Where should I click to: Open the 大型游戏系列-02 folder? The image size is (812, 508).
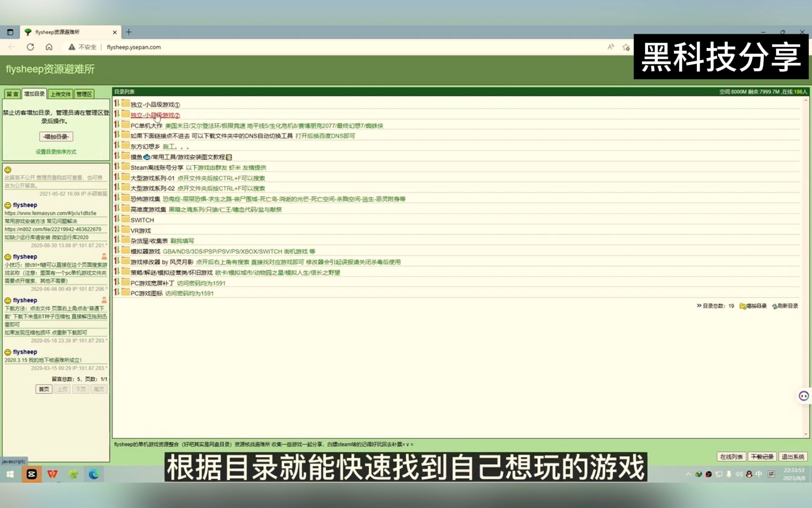152,189
